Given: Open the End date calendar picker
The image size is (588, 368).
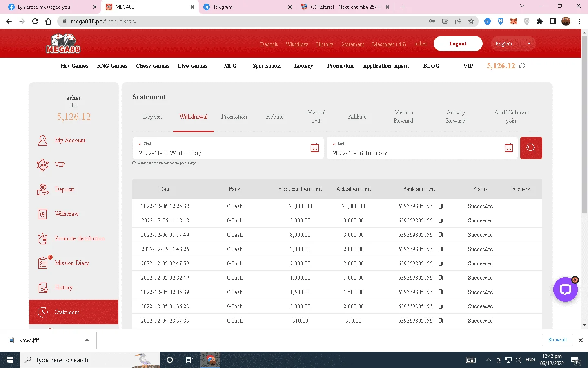Looking at the screenshot, I should click(x=509, y=148).
